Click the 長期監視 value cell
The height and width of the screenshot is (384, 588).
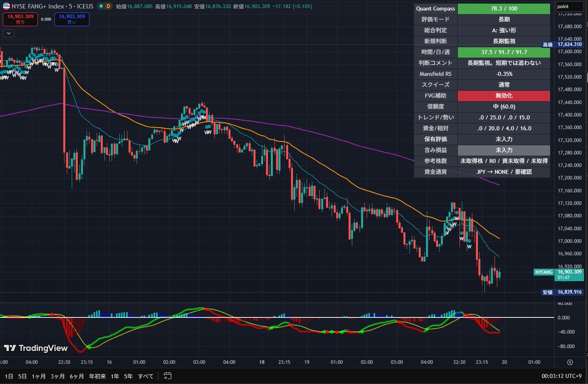(x=504, y=41)
